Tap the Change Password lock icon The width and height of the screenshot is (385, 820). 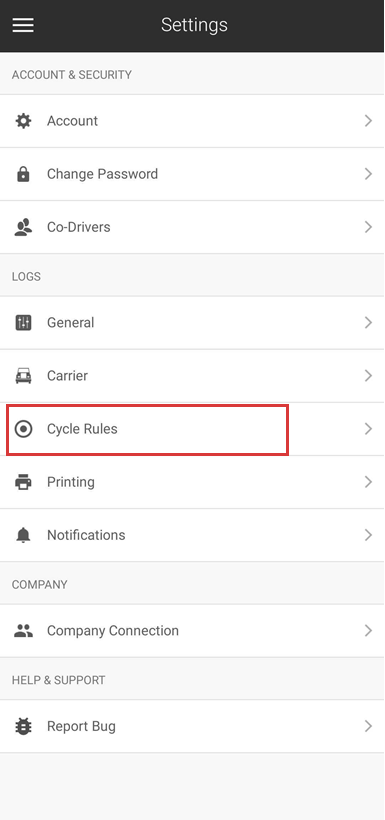[x=23, y=174]
